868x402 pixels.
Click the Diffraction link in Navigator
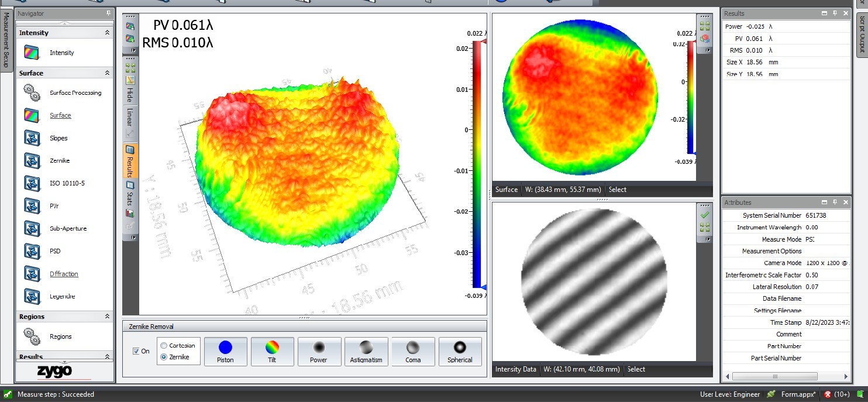click(x=64, y=274)
